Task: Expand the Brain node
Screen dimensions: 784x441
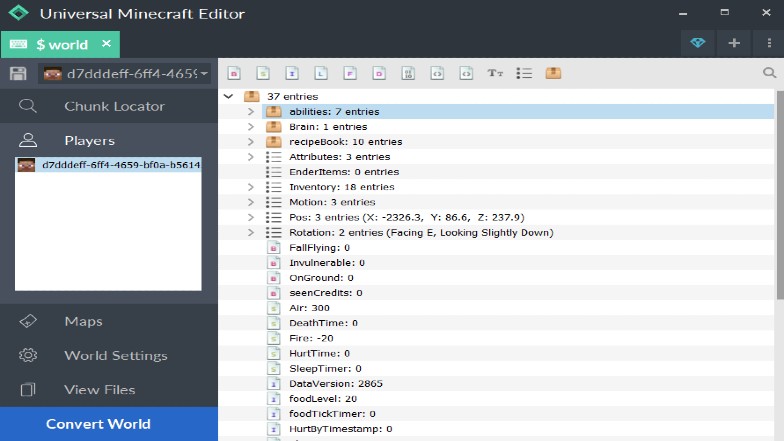Action: point(250,126)
